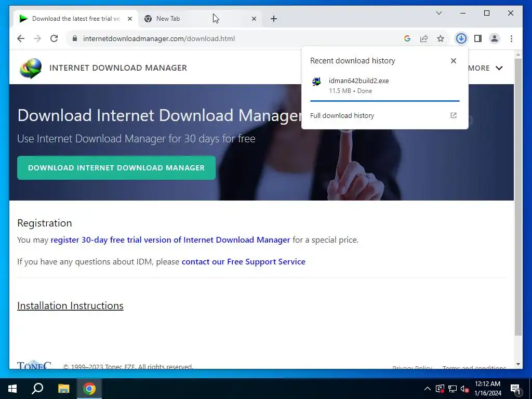View site info via the padlock icon
The height and width of the screenshot is (399, 532).
tap(75, 38)
